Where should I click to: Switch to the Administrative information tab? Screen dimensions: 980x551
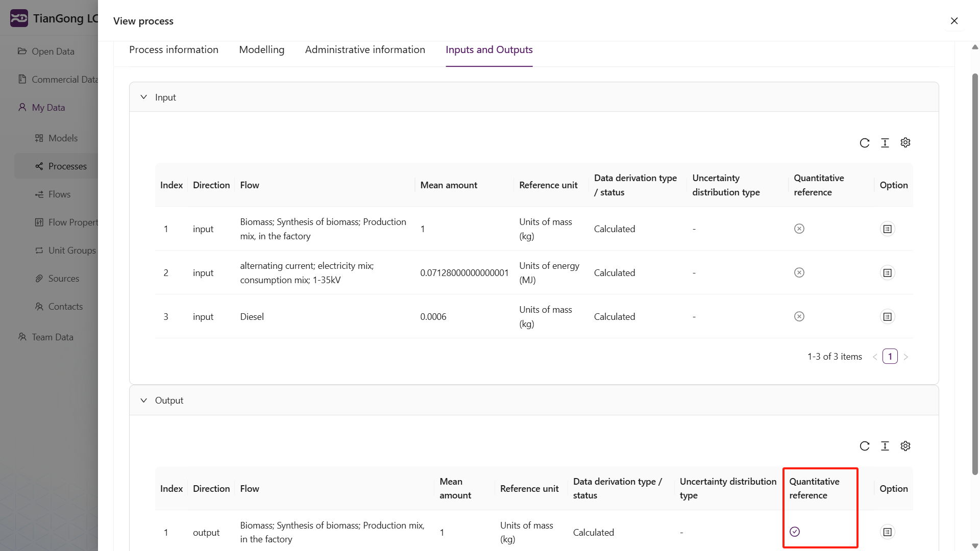click(365, 49)
